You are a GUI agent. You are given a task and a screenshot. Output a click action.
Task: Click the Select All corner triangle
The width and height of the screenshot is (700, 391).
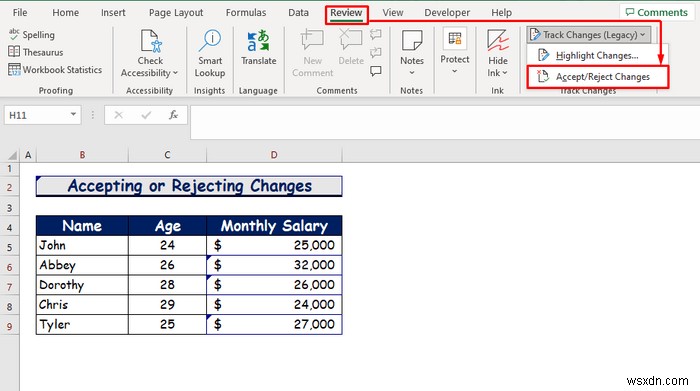pos(12,155)
